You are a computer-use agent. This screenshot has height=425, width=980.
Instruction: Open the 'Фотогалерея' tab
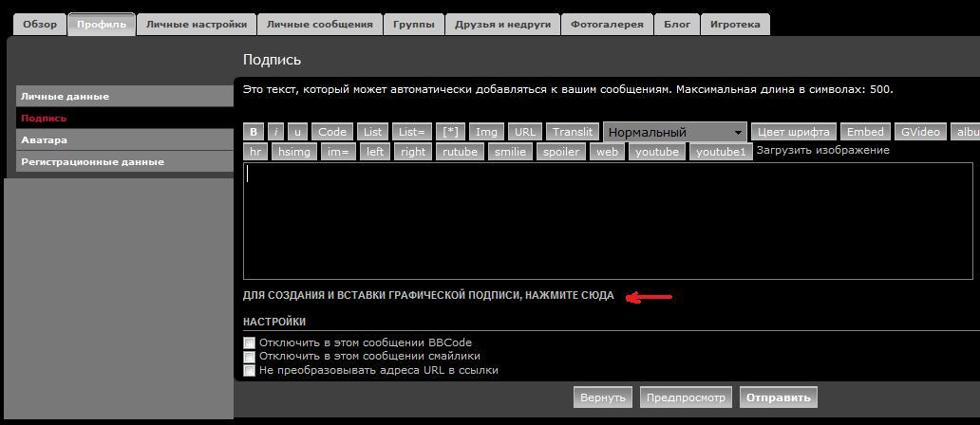pyautogui.click(x=607, y=24)
